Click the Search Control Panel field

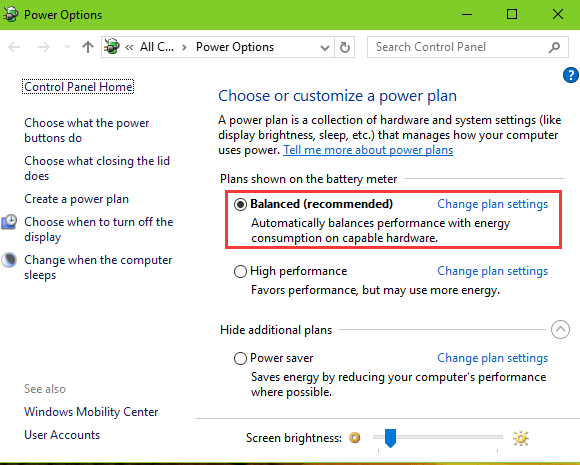(468, 47)
